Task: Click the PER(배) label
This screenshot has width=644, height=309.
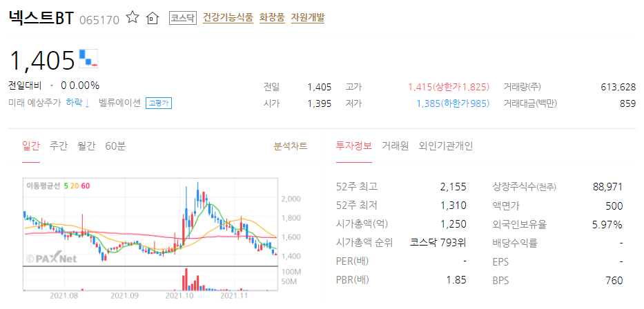Action: tap(352, 262)
